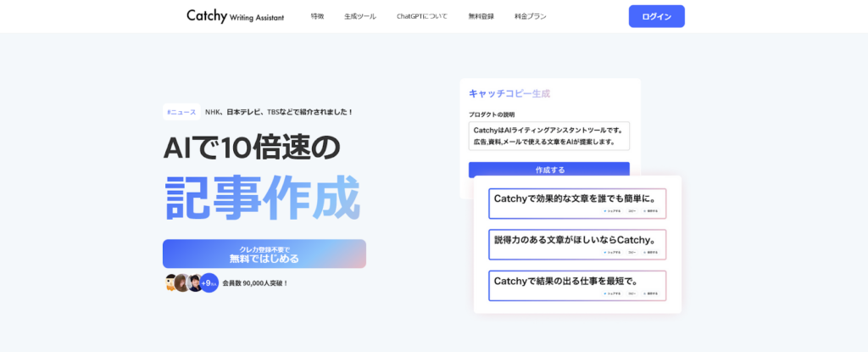This screenshot has width=868, height=352.
Task: Click the first member avatar with yellow face
Action: 171,282
